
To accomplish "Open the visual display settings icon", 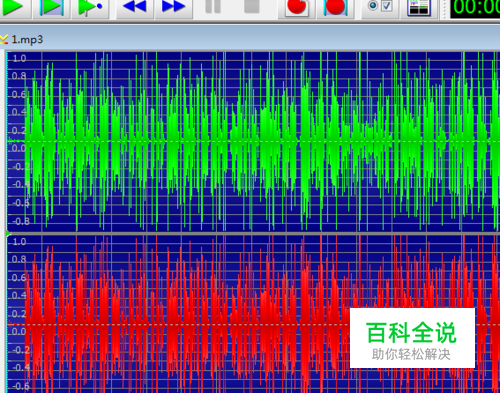I will pos(419,7).
